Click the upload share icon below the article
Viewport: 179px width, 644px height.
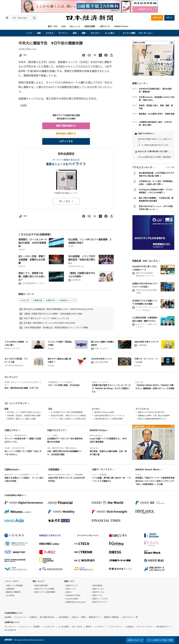coord(112,216)
